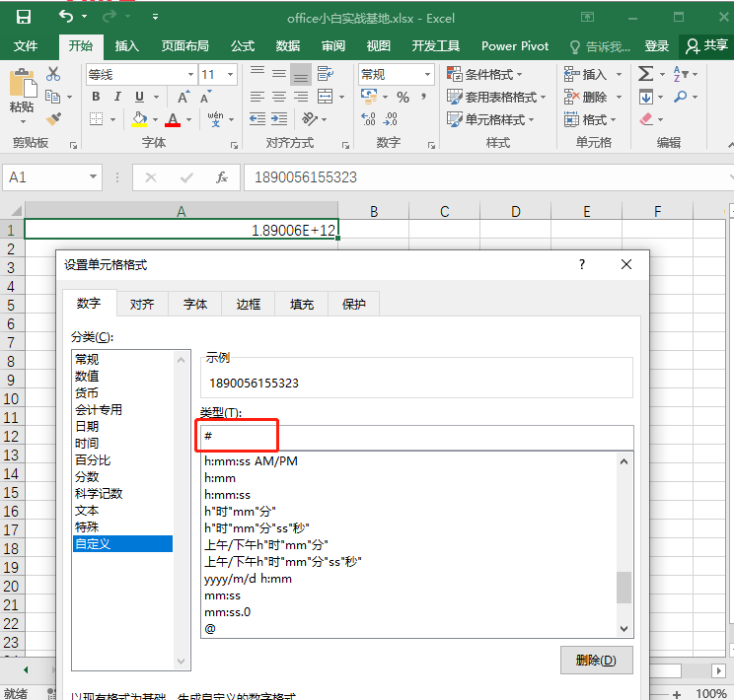Switch to 边框 tab in dialog
The image size is (734, 700).
(x=248, y=304)
